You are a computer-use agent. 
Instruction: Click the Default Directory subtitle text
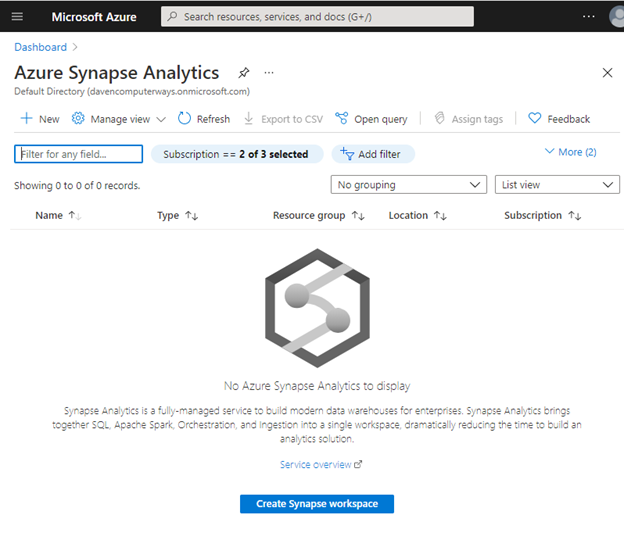pos(132,91)
